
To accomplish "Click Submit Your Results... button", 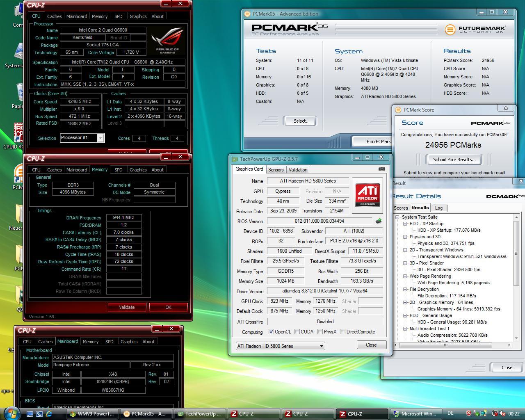I will click(454, 160).
